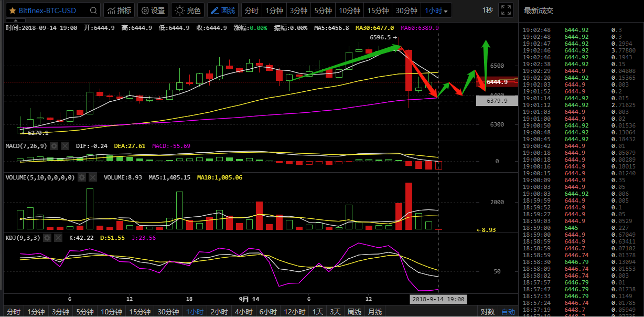644x317 pixels.
Task: Select highlighted 1小时 tab in bottom bar
Action: (x=196, y=312)
